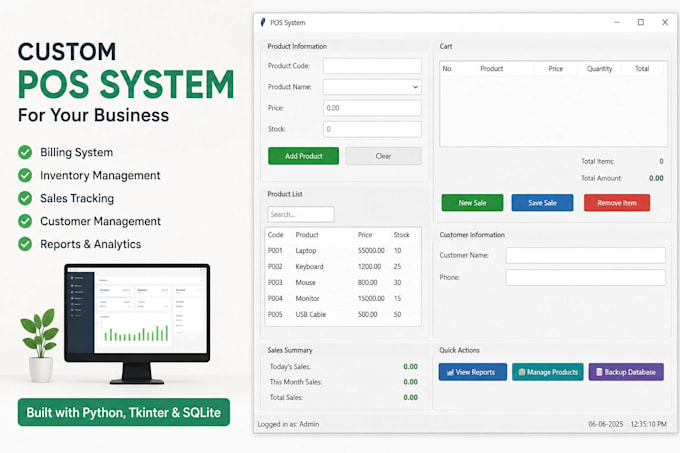Click the Monitor price 15000.00

[x=371, y=299]
